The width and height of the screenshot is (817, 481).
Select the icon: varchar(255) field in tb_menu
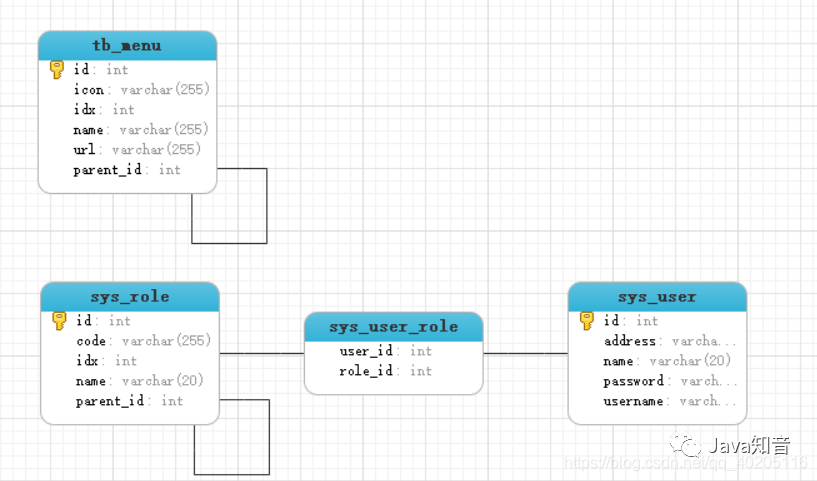141,90
